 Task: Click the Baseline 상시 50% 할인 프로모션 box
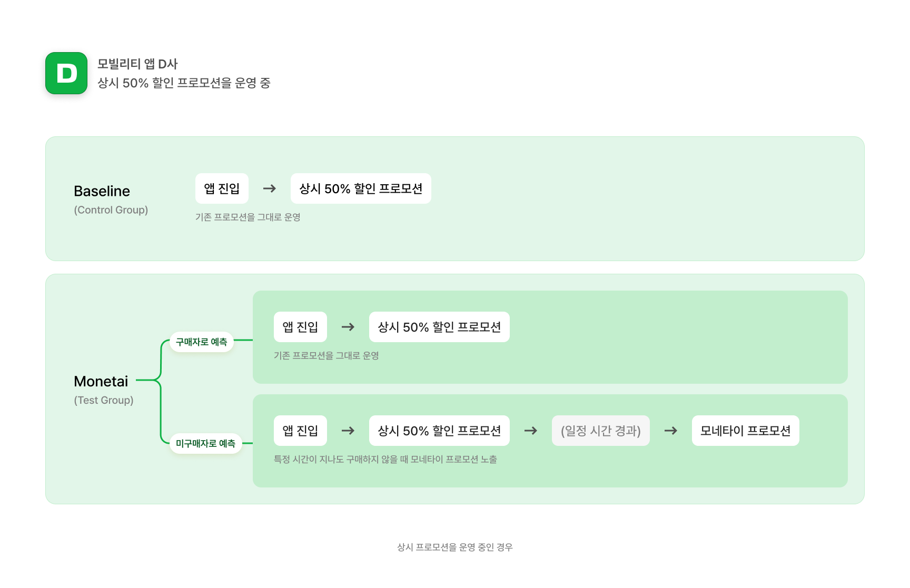click(x=361, y=188)
